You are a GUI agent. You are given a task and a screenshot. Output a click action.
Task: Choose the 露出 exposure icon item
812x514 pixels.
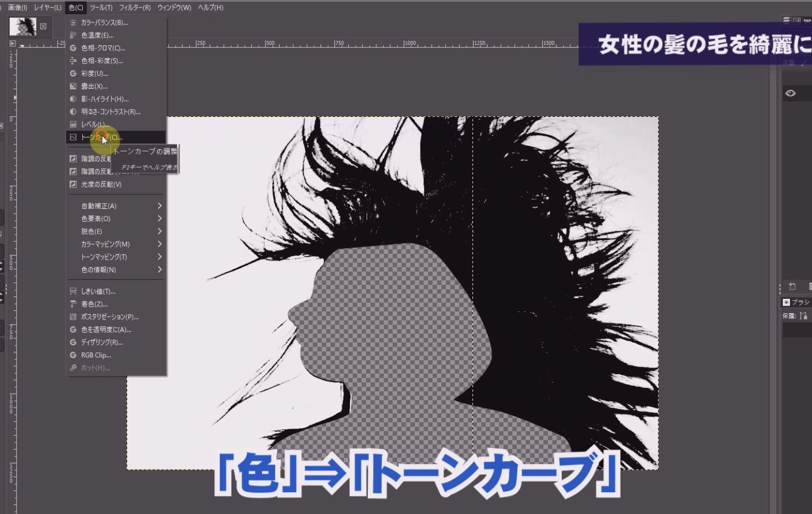click(73, 86)
